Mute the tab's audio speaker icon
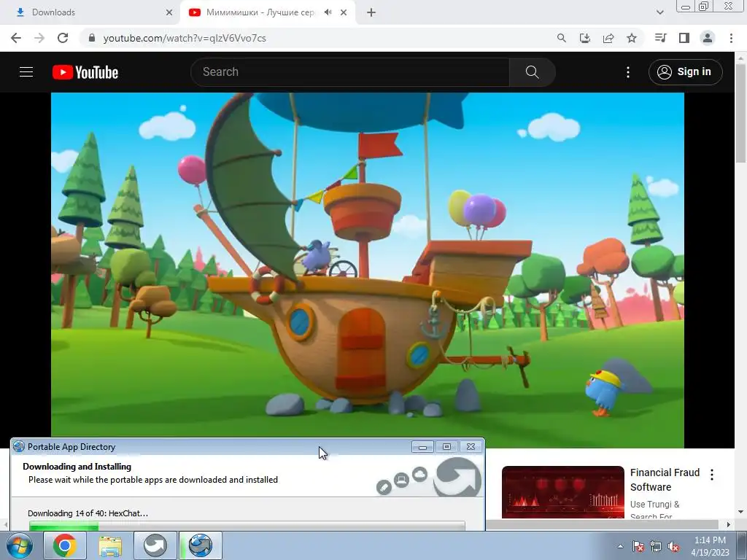Viewport: 747px width, 560px height. coord(328,12)
